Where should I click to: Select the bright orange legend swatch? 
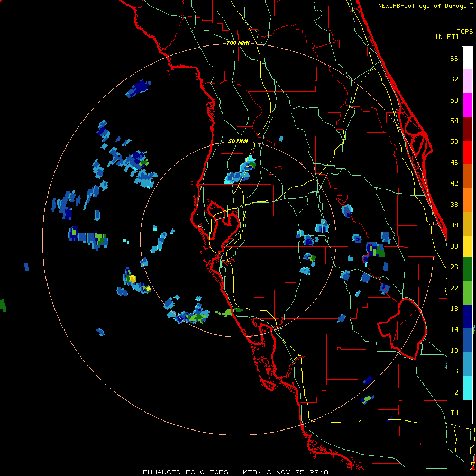coord(467,200)
